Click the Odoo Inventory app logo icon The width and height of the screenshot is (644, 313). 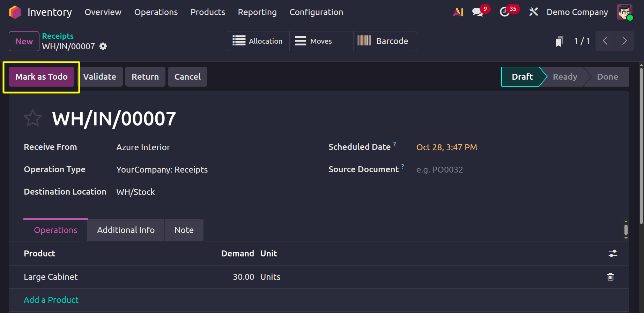pyautogui.click(x=15, y=12)
